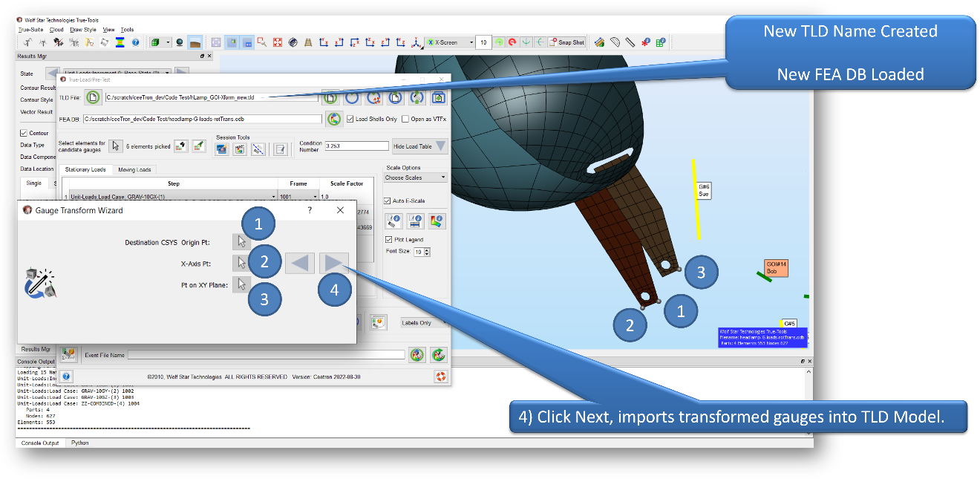Click the red fit-to-view icon
This screenshot has height=479, width=980.
(x=278, y=42)
